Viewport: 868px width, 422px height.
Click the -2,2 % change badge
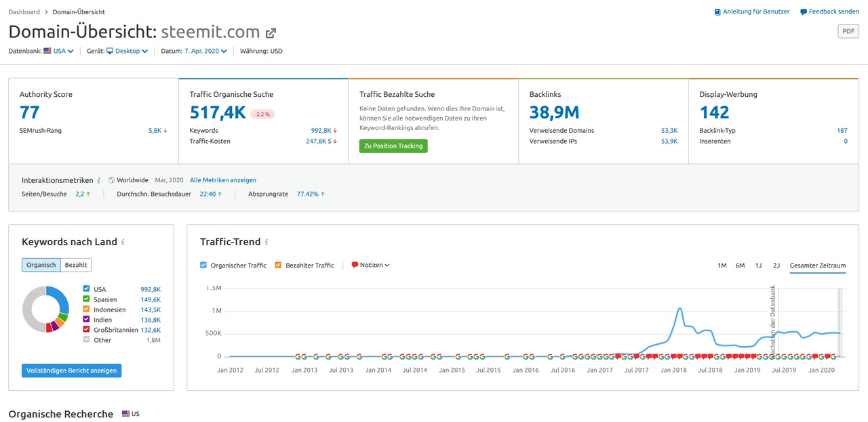[262, 114]
